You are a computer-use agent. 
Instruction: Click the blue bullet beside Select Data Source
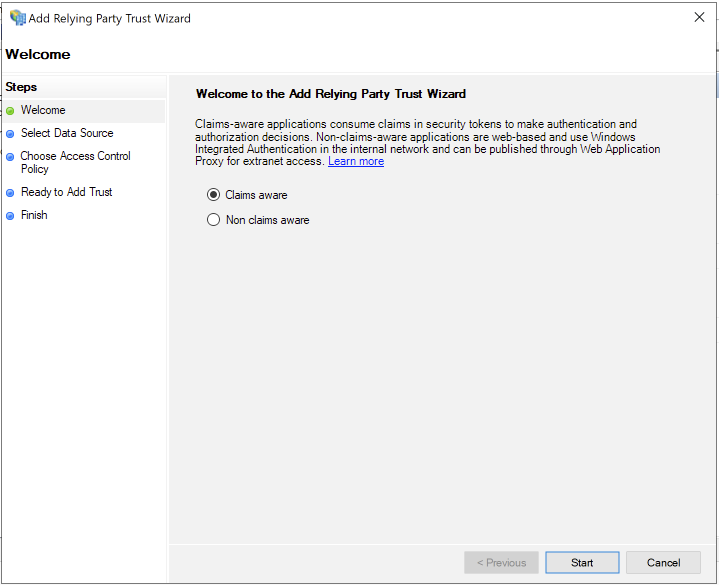(x=10, y=134)
